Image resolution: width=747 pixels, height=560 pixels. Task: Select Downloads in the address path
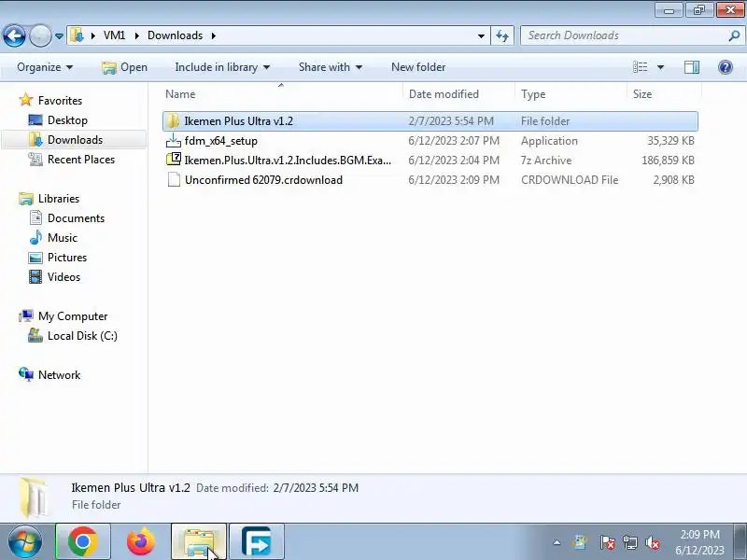175,35
